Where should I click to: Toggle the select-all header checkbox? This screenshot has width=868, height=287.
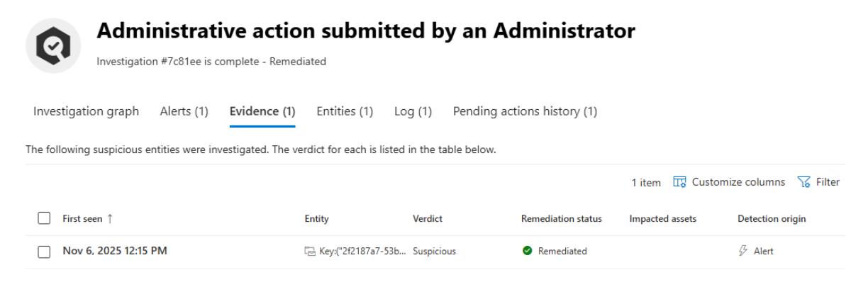coord(43,220)
